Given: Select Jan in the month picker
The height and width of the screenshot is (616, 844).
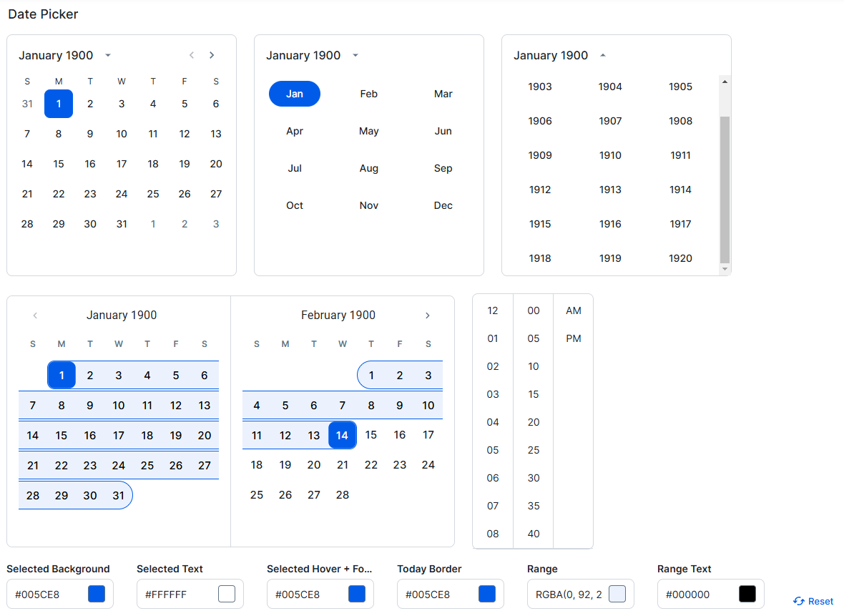Looking at the screenshot, I should coord(294,94).
